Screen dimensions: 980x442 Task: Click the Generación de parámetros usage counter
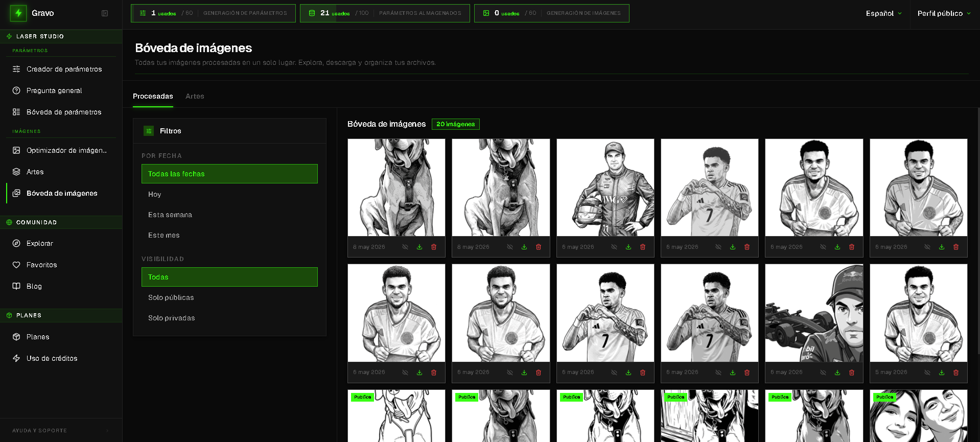coord(213,13)
